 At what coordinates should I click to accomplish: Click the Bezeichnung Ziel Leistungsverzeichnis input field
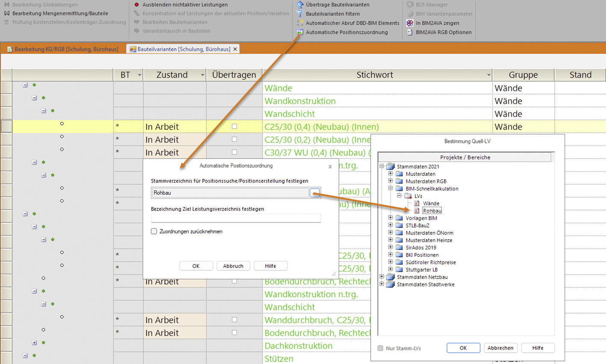tap(236, 218)
